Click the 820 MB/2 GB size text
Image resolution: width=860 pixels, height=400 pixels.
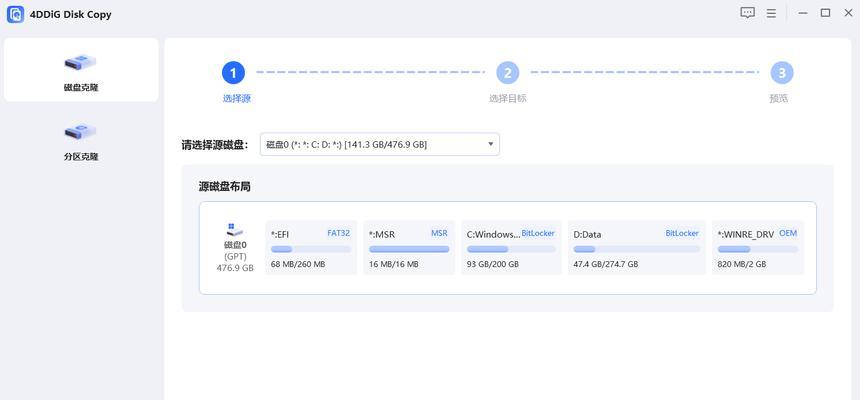click(742, 264)
